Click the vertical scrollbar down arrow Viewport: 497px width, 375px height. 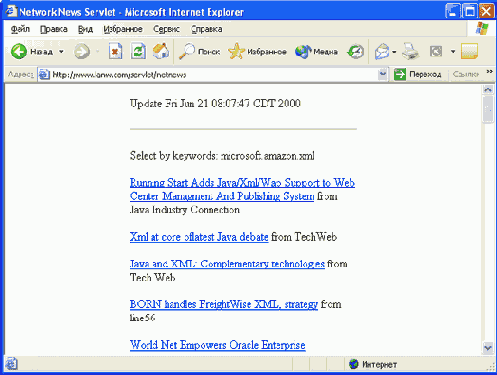click(488, 348)
